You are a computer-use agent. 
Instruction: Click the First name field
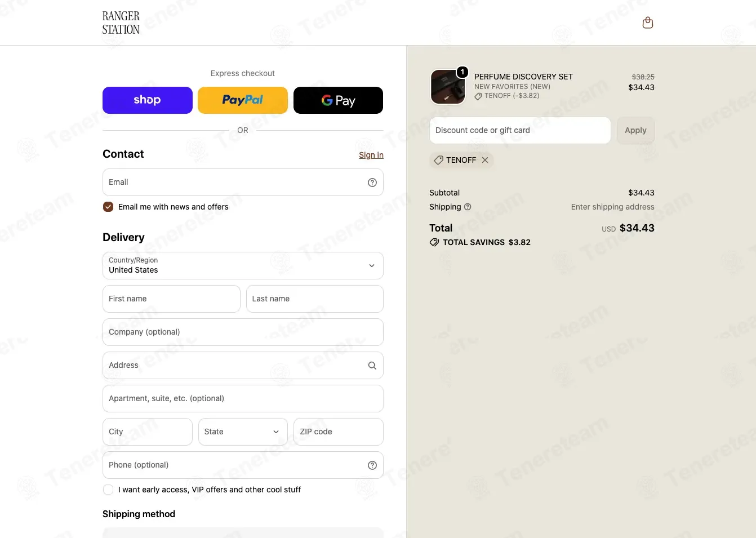click(171, 299)
